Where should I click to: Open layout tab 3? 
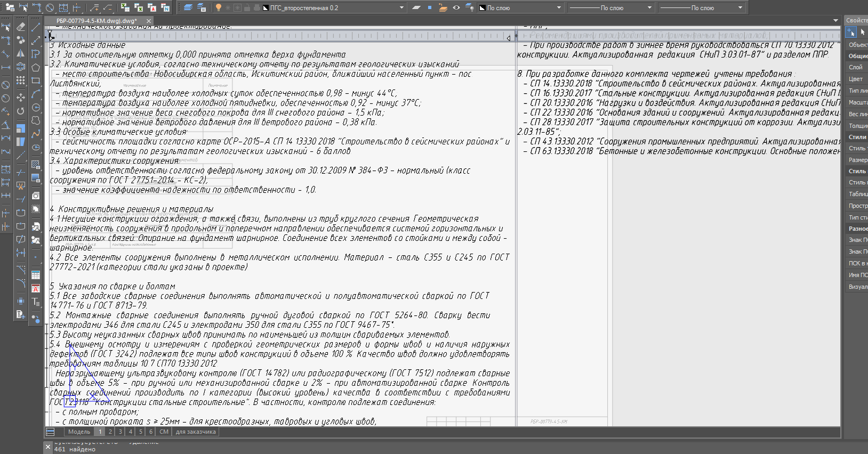coord(120,432)
